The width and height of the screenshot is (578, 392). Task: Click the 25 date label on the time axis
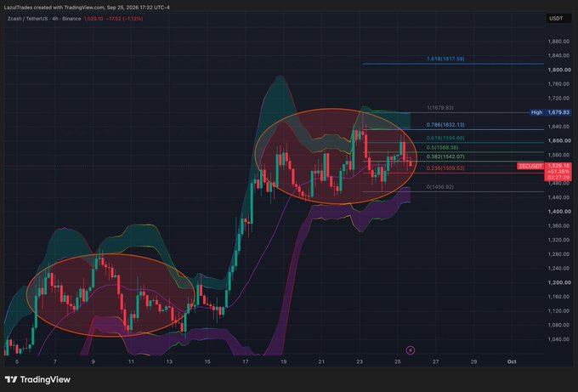398,361
